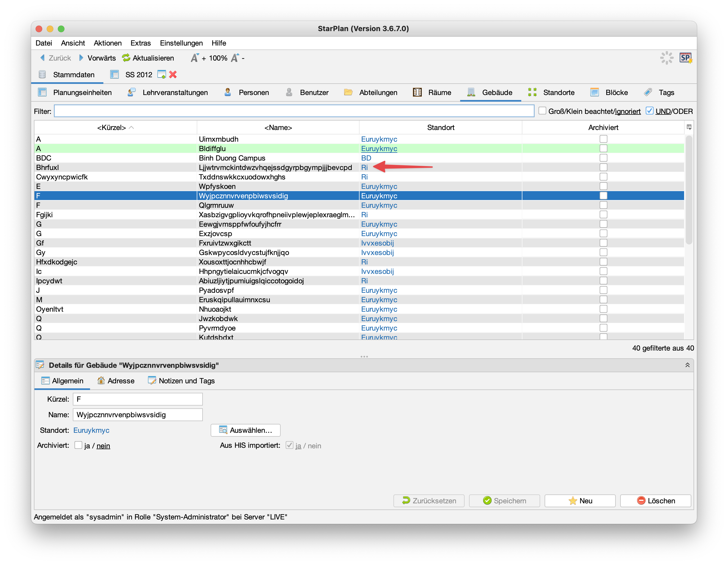Open the table column configuration icon
The width and height of the screenshot is (728, 565).
tap(689, 127)
